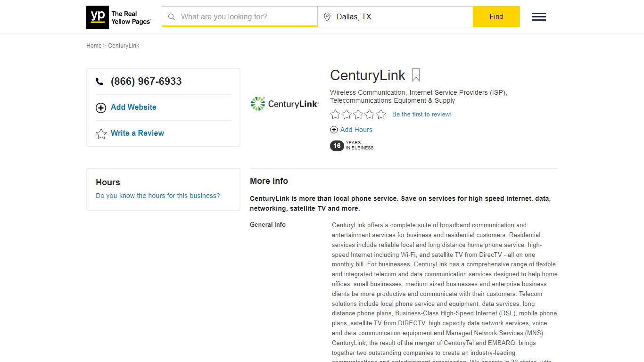This screenshot has height=362, width=644.
Task: Click 'Be the first to review!' link
Action: pos(422,114)
